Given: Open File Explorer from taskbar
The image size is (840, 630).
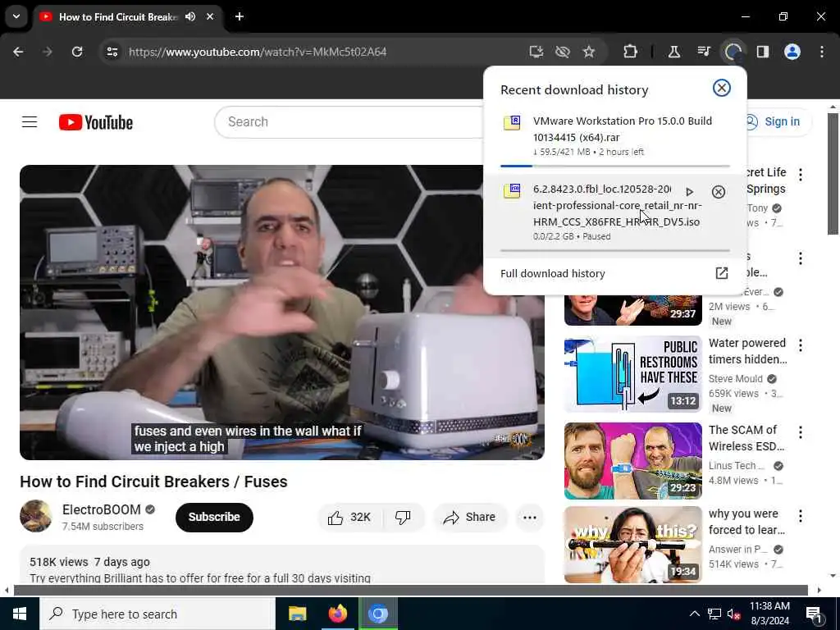Looking at the screenshot, I should 297,614.
